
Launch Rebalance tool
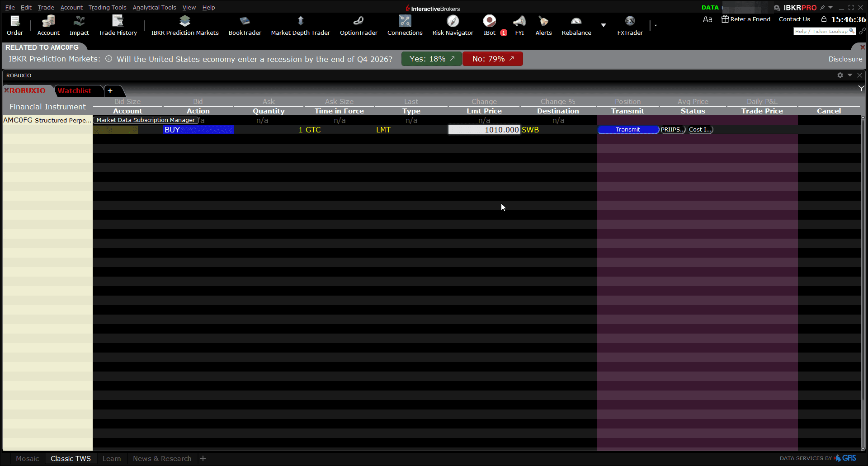point(576,26)
